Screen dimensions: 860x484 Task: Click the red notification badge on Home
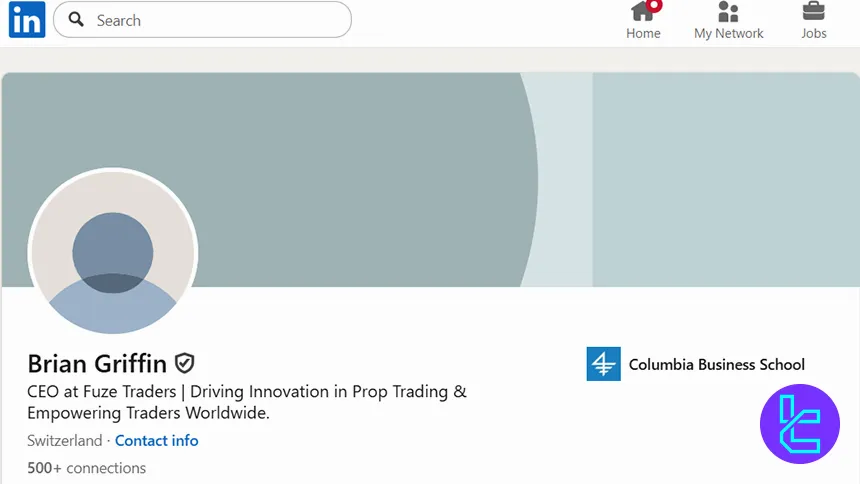click(x=654, y=5)
